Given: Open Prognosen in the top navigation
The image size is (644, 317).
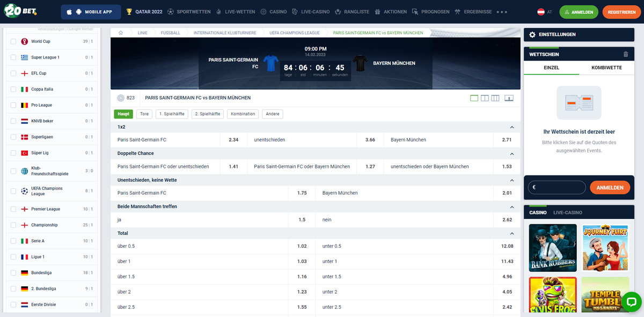Looking at the screenshot, I should [x=431, y=11].
